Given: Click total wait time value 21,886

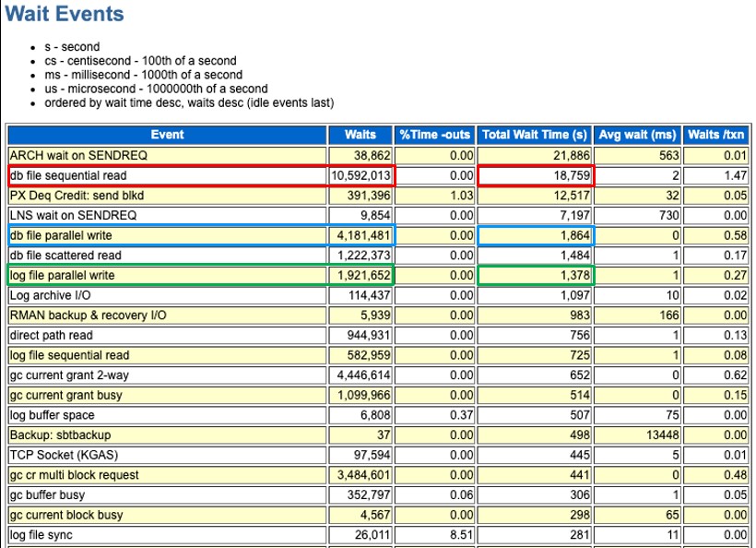Looking at the screenshot, I should point(572,155).
